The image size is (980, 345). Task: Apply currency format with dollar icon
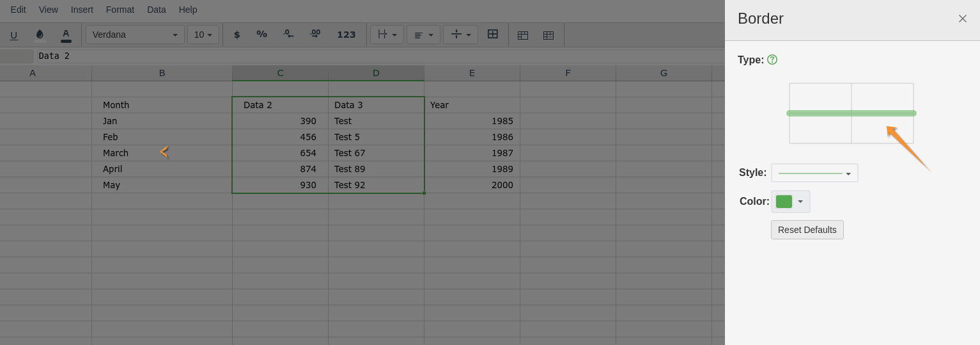point(237,35)
